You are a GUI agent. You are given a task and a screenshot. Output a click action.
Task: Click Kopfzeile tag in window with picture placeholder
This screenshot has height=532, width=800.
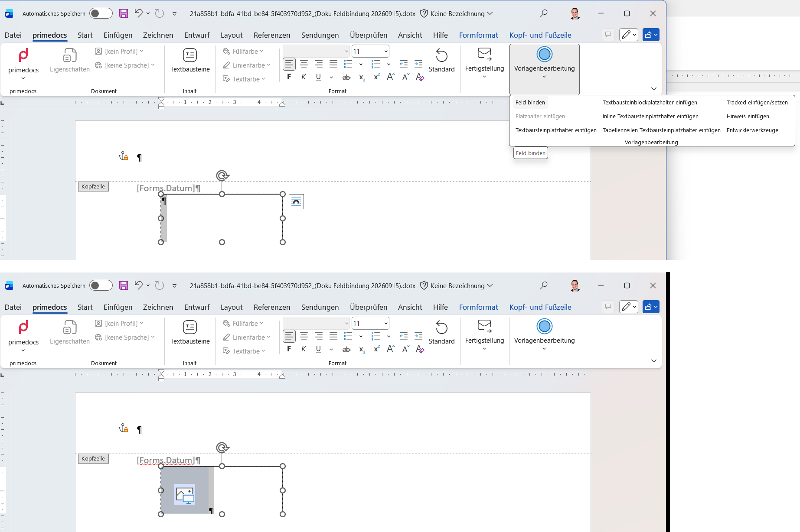[x=93, y=459]
